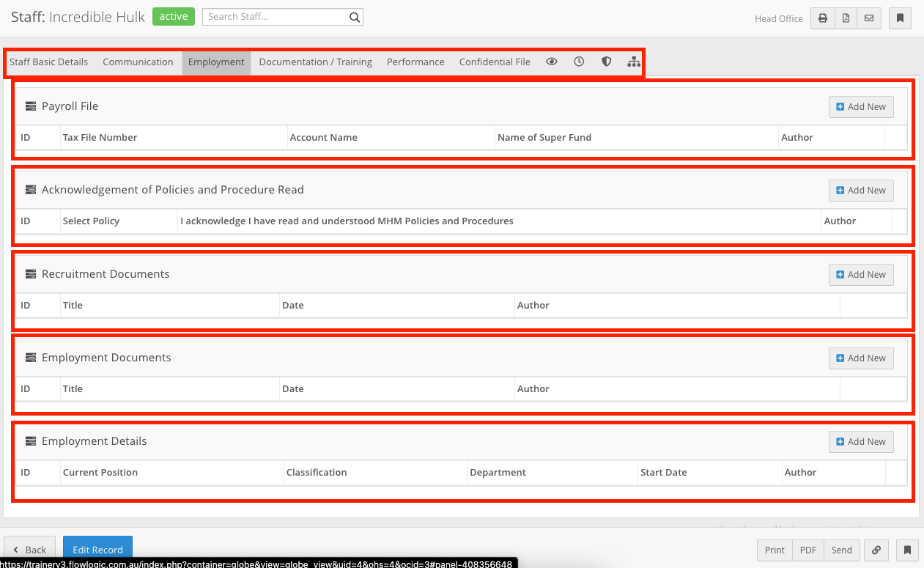The image size is (924, 568).
Task: Click the envelope email icon in header
Action: (869, 18)
